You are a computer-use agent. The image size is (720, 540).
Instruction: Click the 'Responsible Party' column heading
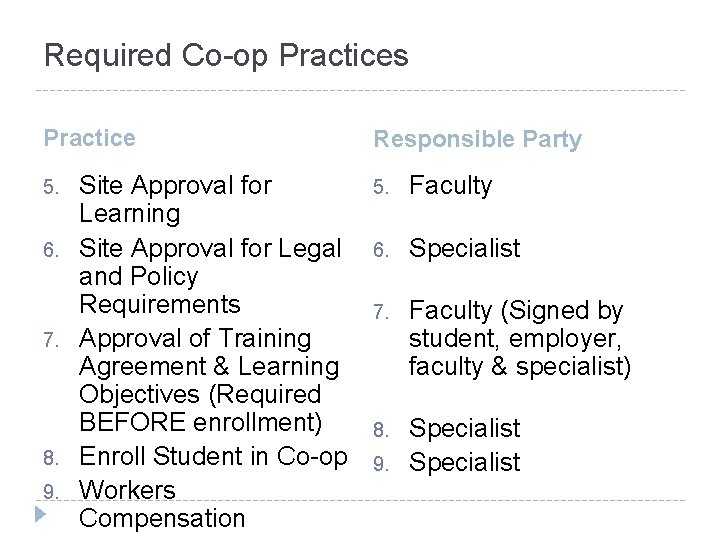[478, 140]
